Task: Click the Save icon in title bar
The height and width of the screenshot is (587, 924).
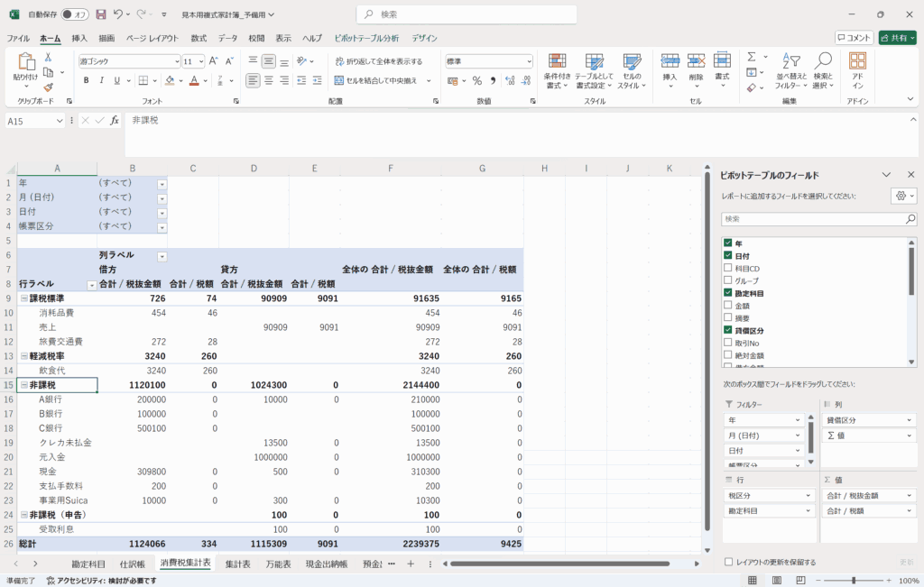Action: click(x=101, y=14)
